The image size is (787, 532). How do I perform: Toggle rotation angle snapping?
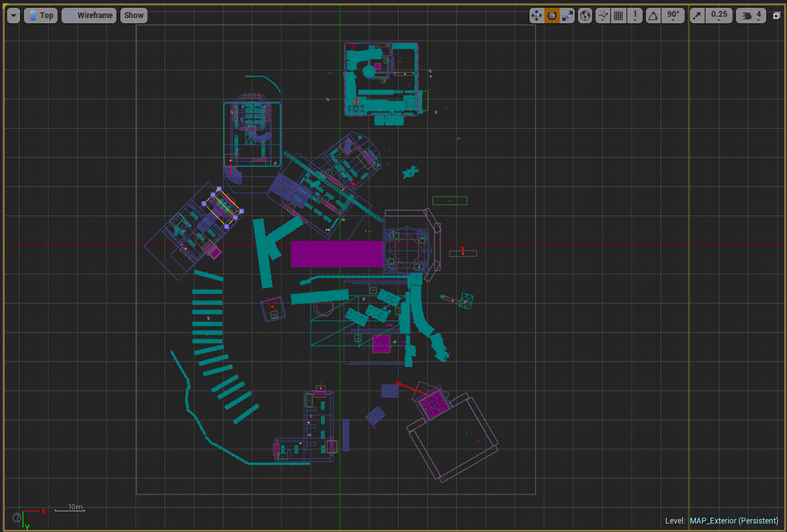653,16
